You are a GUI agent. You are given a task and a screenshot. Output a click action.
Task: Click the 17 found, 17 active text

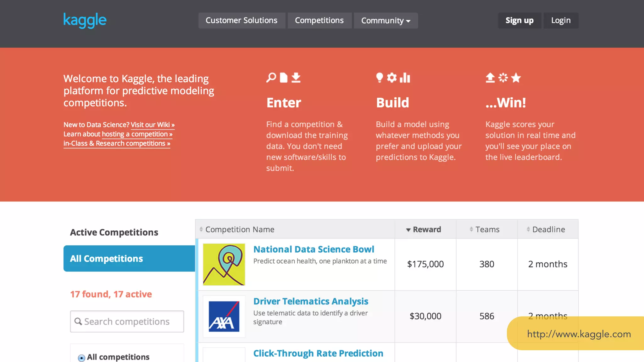111,294
